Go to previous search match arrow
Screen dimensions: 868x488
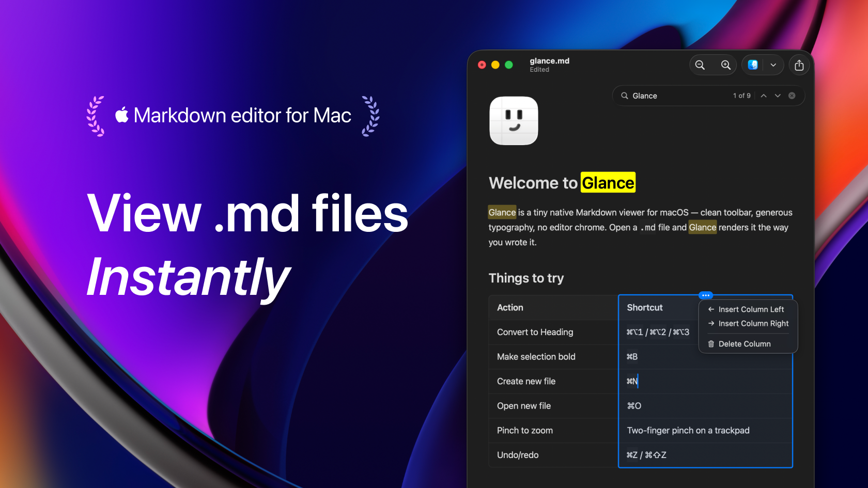coord(764,96)
